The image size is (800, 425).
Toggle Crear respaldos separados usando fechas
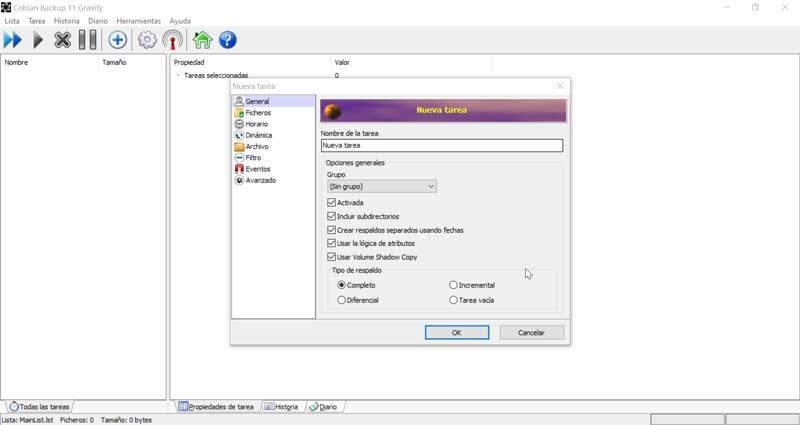click(332, 230)
